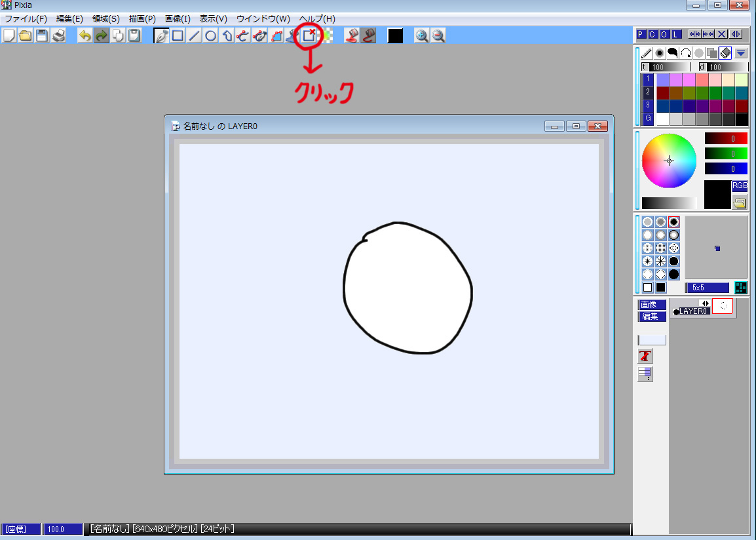Select palette row G tab
Viewport: 756px width, 540px height.
(647, 119)
